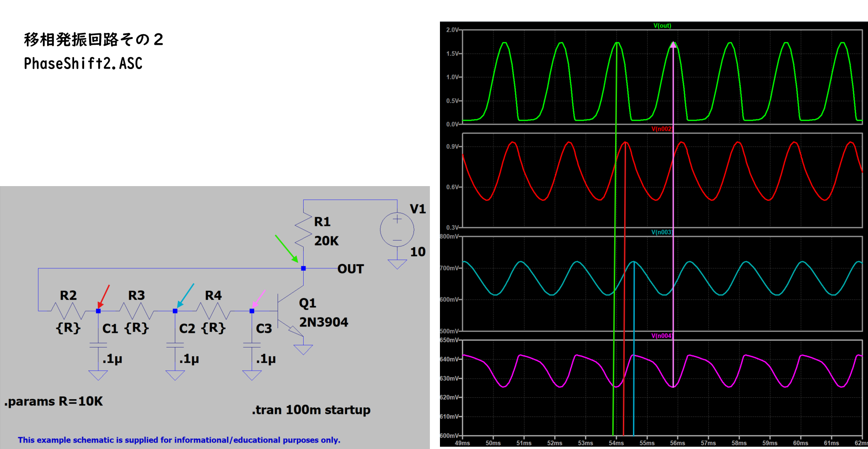Click the green arrow pointing at OUT node
Screen dimensions: 868x449
pos(286,248)
